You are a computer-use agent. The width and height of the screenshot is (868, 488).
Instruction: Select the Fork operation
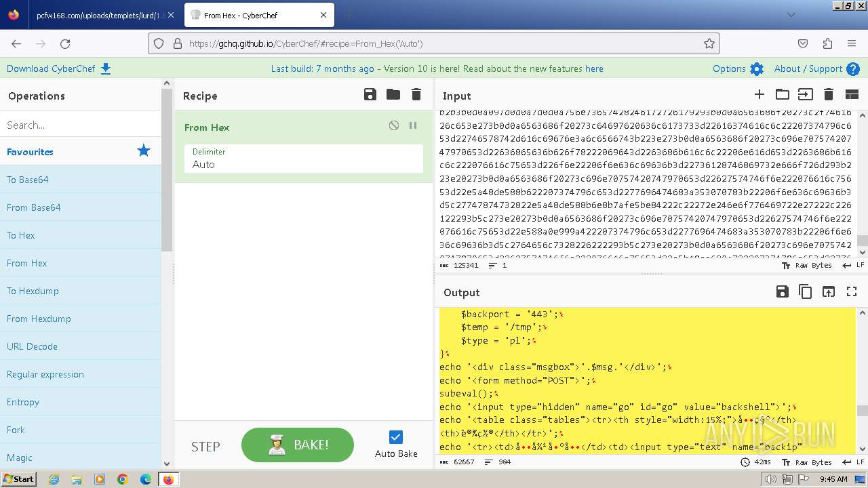80,430
